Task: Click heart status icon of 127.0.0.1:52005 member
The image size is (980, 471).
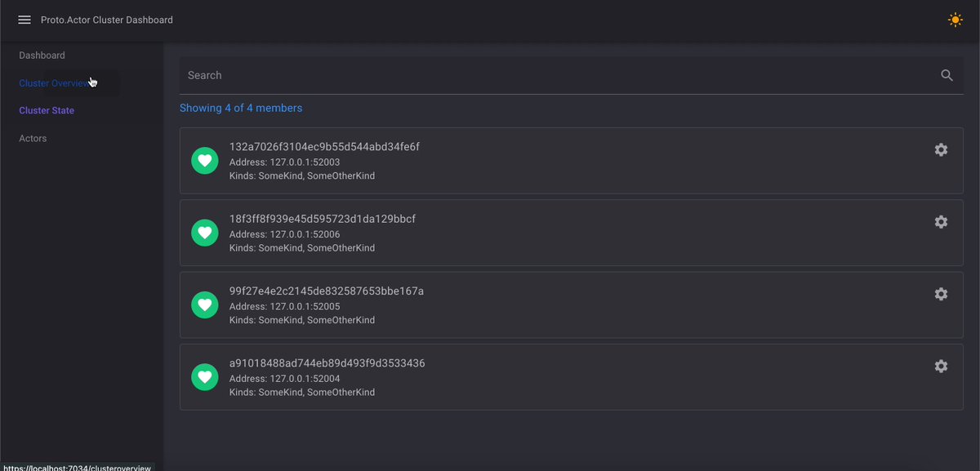Action: [205, 304]
